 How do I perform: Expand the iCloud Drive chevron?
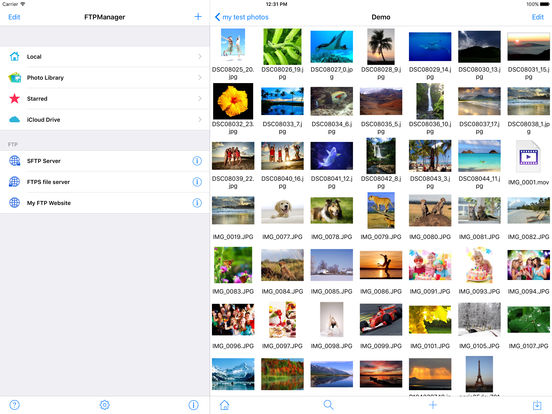200,120
